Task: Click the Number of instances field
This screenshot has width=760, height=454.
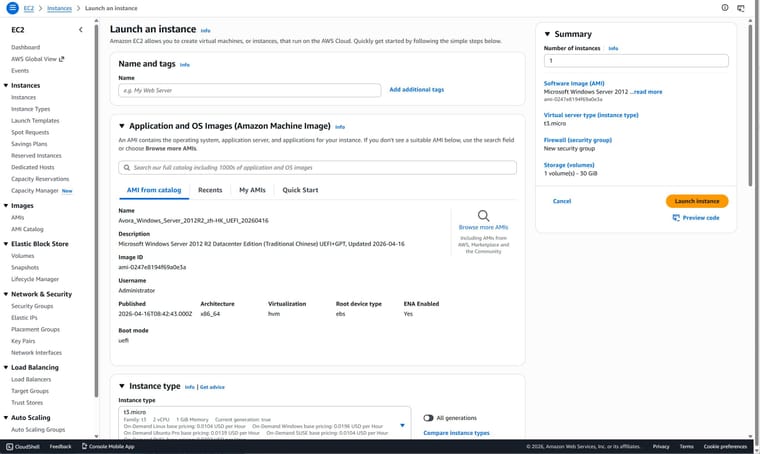Action: (x=636, y=61)
